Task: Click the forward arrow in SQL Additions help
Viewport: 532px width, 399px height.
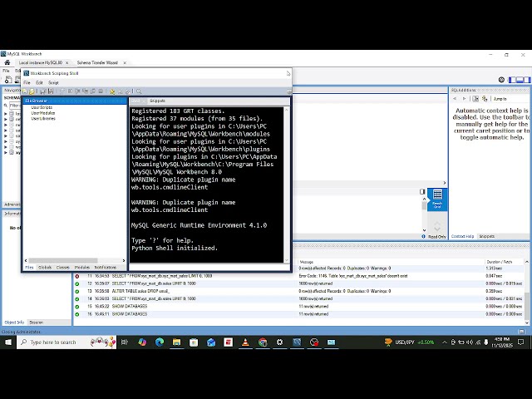Action: pyautogui.click(x=464, y=99)
